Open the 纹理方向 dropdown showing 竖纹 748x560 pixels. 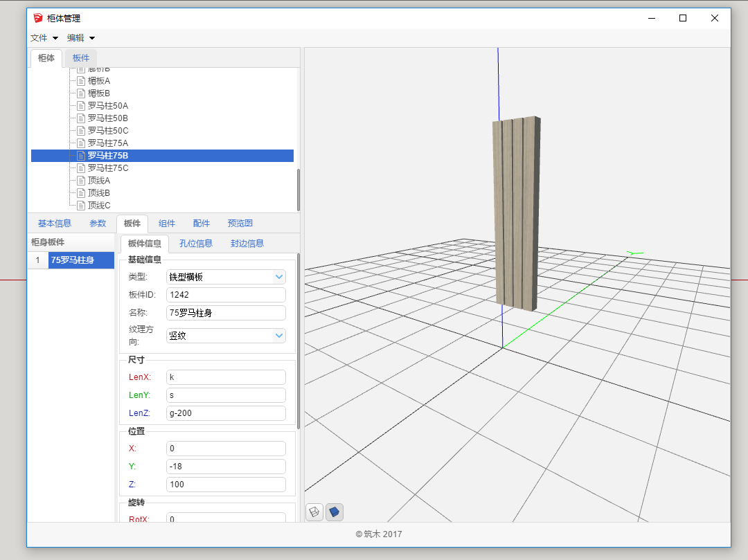point(226,336)
